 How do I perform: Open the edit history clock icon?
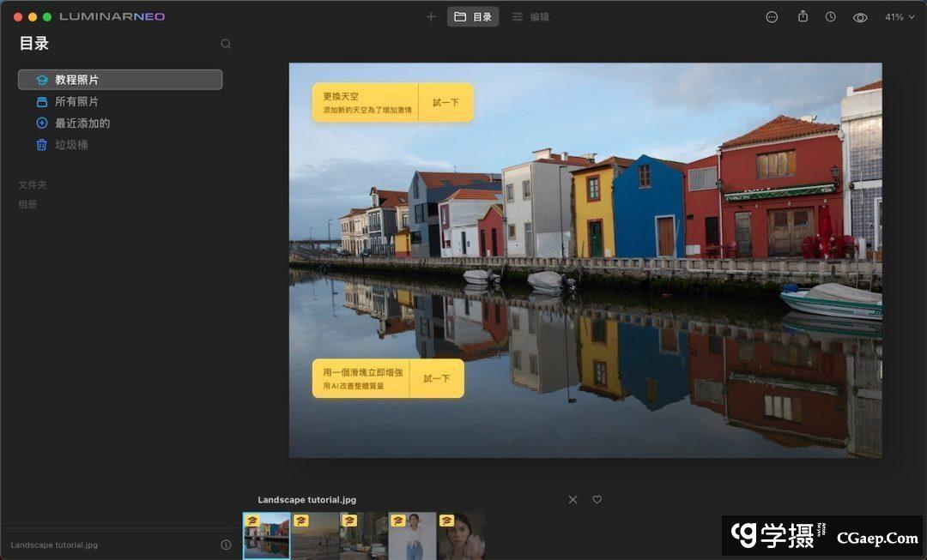coord(831,17)
